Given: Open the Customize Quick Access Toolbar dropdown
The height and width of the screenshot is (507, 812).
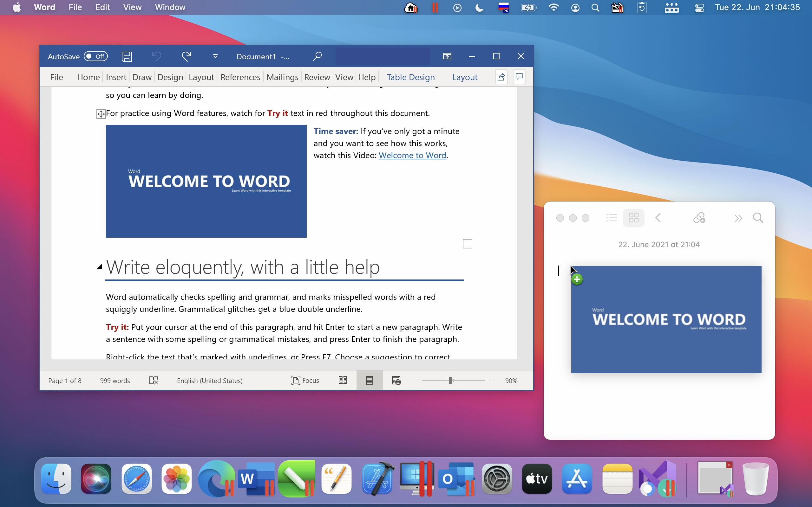Looking at the screenshot, I should (x=215, y=56).
